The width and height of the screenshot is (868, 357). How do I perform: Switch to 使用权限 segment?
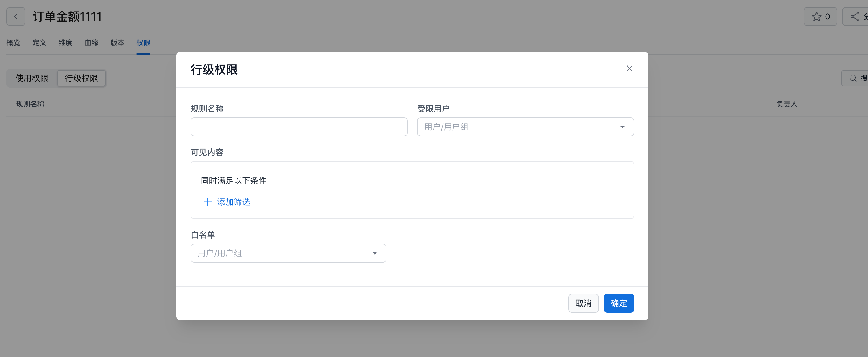pos(32,78)
